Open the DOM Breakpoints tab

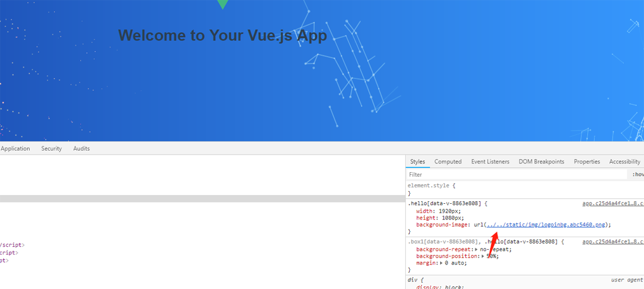pos(541,162)
